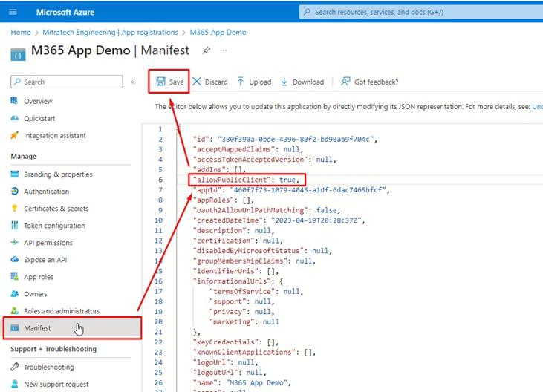Click the Upload arrow icon
The height and width of the screenshot is (392, 543).
(x=241, y=82)
